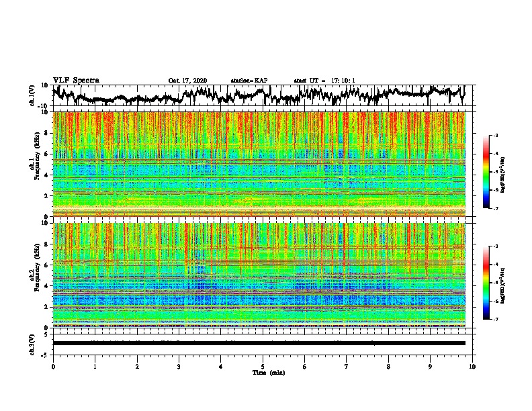This screenshot has height=411, width=532.
Task: Click the time axis tick label '10'
Action: point(472,367)
